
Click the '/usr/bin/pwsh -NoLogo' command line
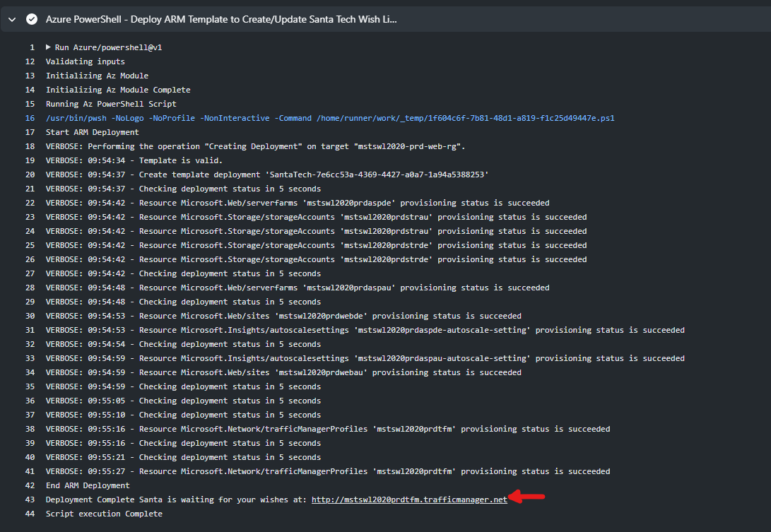point(330,119)
